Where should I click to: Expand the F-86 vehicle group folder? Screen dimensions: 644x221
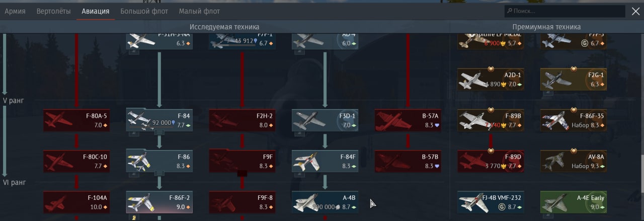pyautogui.click(x=159, y=173)
